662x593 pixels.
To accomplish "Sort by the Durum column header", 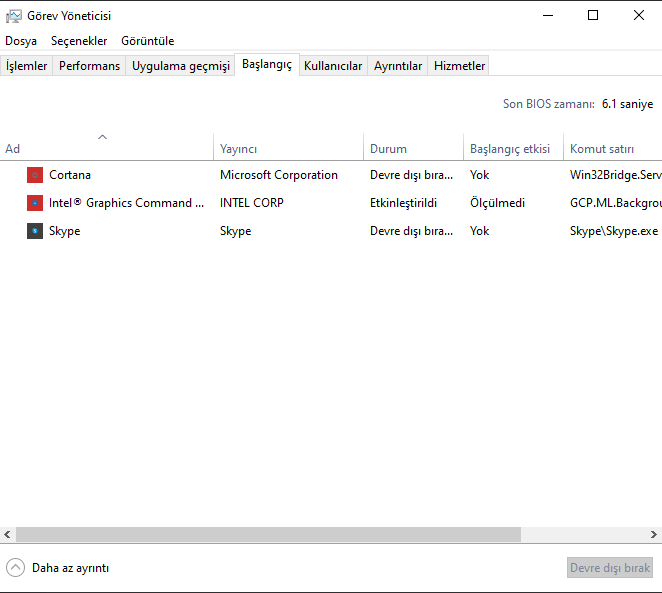I will pos(413,149).
